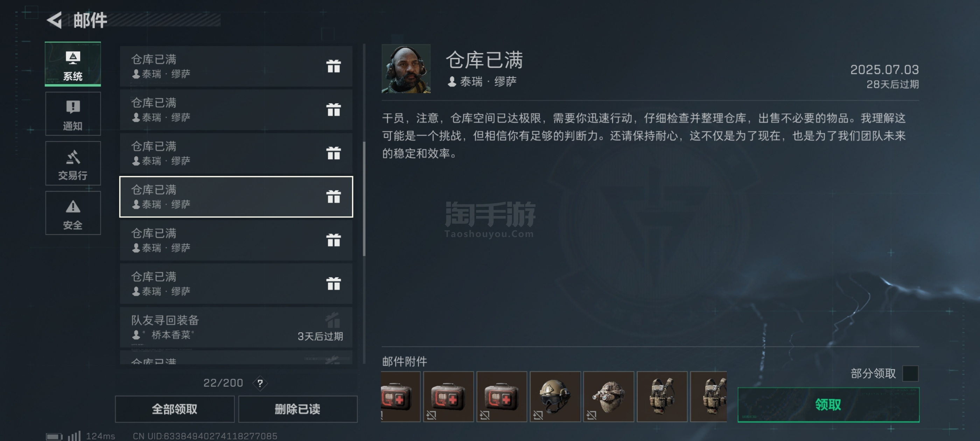Click the gift icon on the second 仓库已满 mail
Screen dimensions: 980x441
pos(334,110)
